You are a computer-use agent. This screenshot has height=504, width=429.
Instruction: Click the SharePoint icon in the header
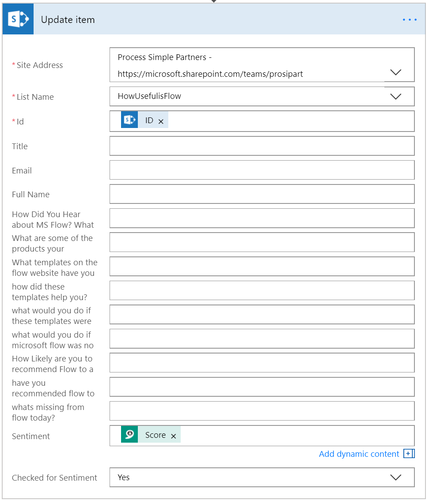pos(18,19)
